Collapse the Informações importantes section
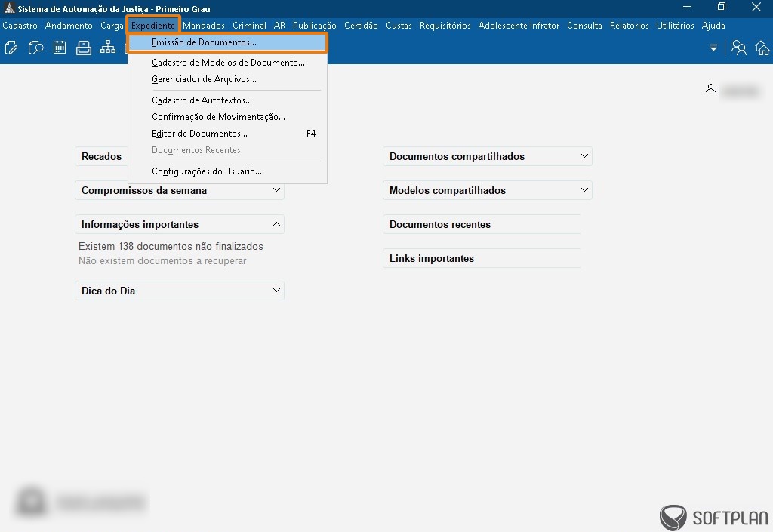This screenshot has height=532, width=773. [276, 224]
